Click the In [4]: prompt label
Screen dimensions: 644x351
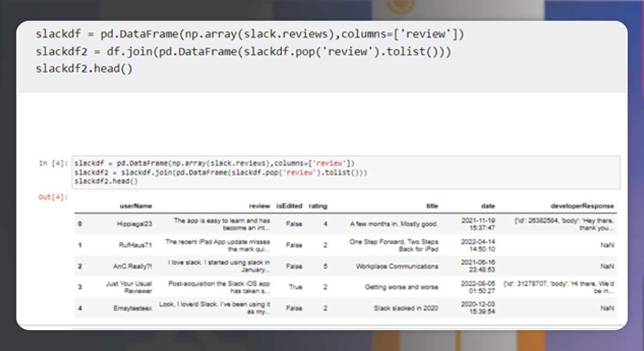[x=53, y=163]
